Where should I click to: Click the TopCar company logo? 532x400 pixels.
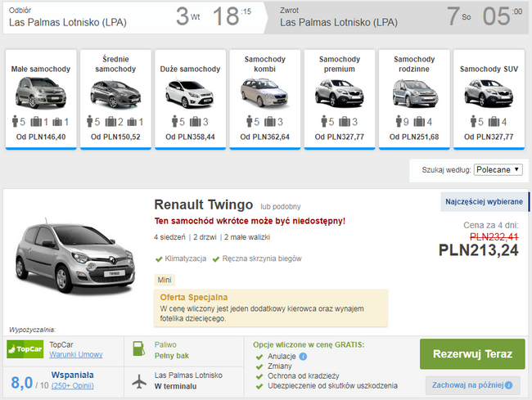click(25, 348)
